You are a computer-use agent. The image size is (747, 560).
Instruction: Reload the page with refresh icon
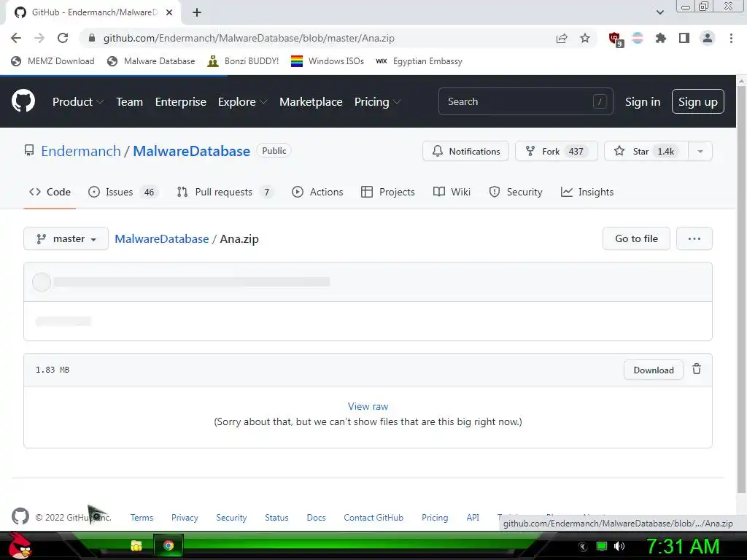(x=63, y=38)
